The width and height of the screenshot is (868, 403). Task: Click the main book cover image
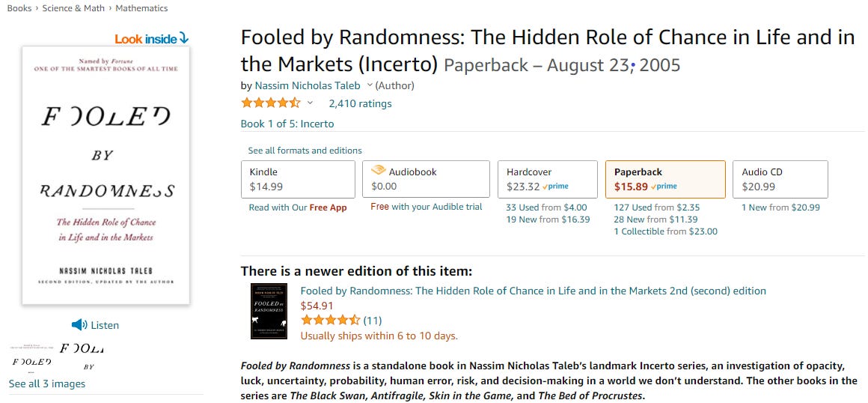tap(106, 175)
